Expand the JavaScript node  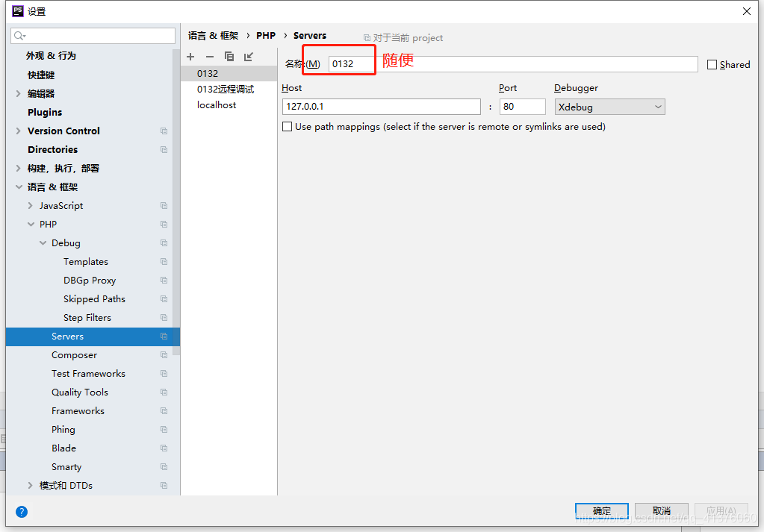tap(31, 206)
